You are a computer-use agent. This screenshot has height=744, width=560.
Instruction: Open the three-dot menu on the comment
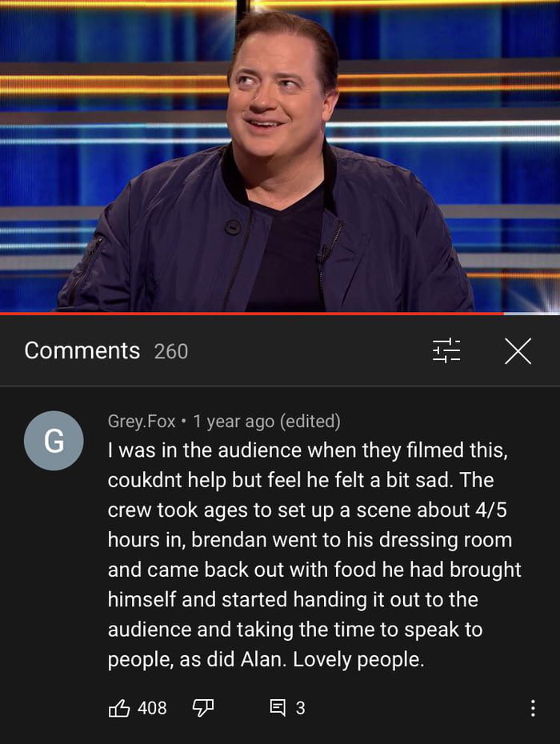coord(533,708)
